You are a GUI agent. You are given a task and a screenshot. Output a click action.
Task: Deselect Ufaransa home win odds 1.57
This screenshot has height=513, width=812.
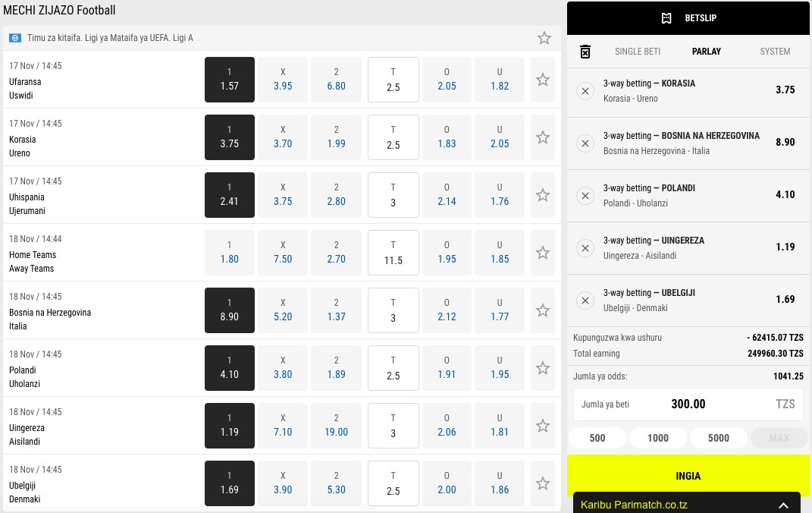pyautogui.click(x=229, y=80)
